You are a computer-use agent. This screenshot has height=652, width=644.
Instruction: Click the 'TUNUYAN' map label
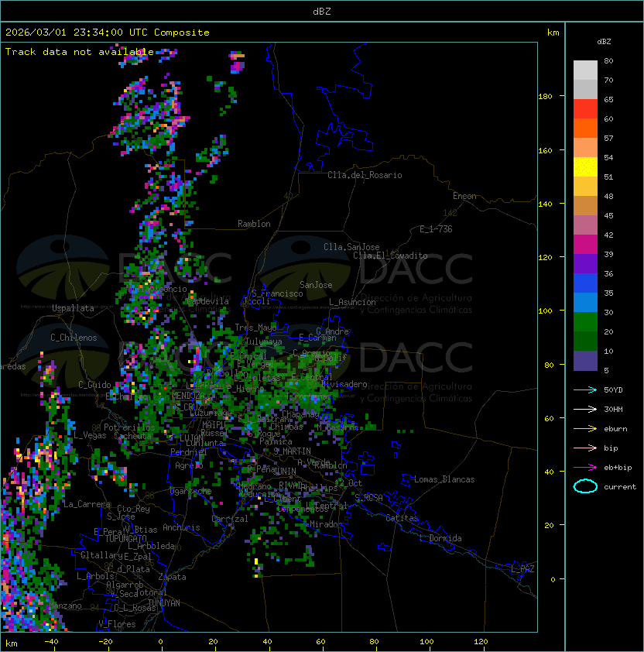[x=164, y=603]
